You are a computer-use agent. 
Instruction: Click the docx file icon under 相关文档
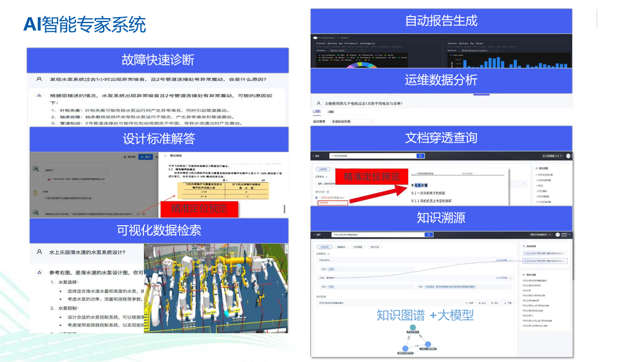coord(316,198)
